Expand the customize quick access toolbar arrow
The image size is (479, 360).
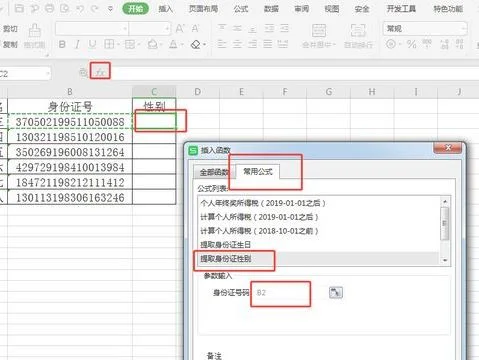[x=110, y=9]
